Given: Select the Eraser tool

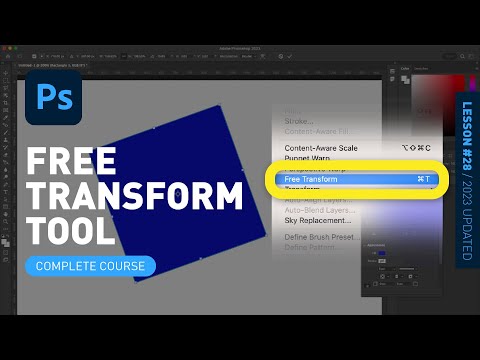Looking at the screenshot, I should click(x=6, y=155).
